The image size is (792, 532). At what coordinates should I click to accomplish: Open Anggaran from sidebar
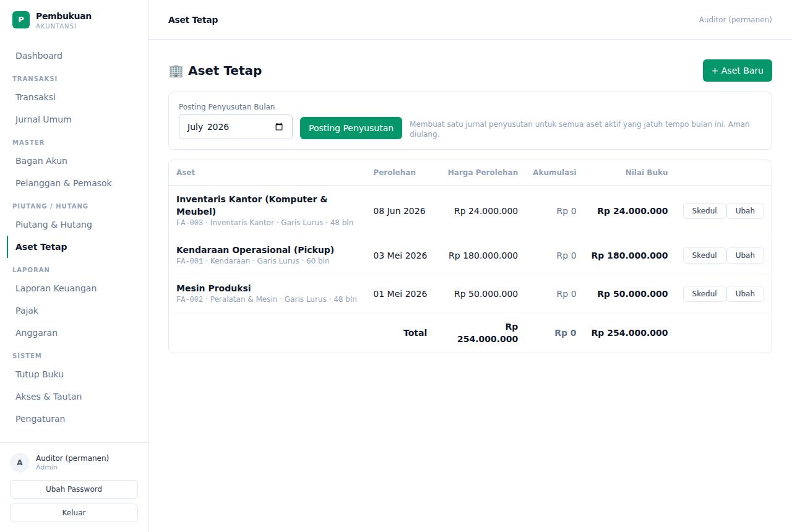tap(74, 333)
